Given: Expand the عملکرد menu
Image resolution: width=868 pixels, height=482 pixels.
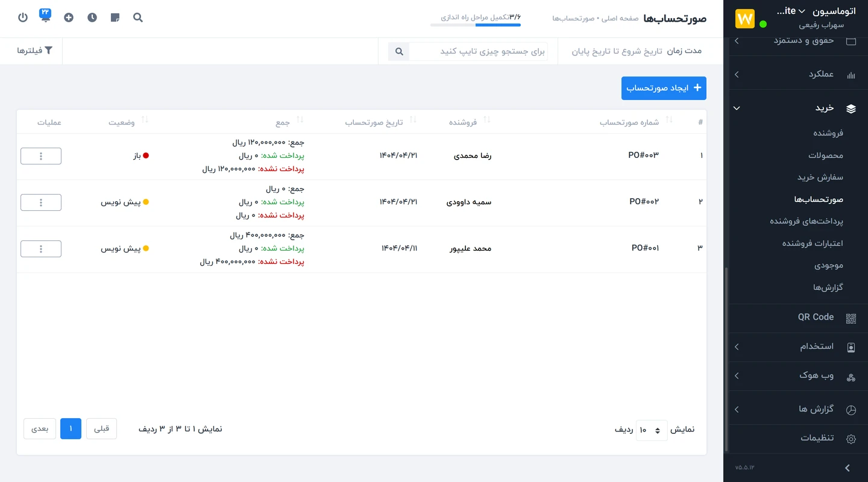Looking at the screenshot, I should coord(737,75).
